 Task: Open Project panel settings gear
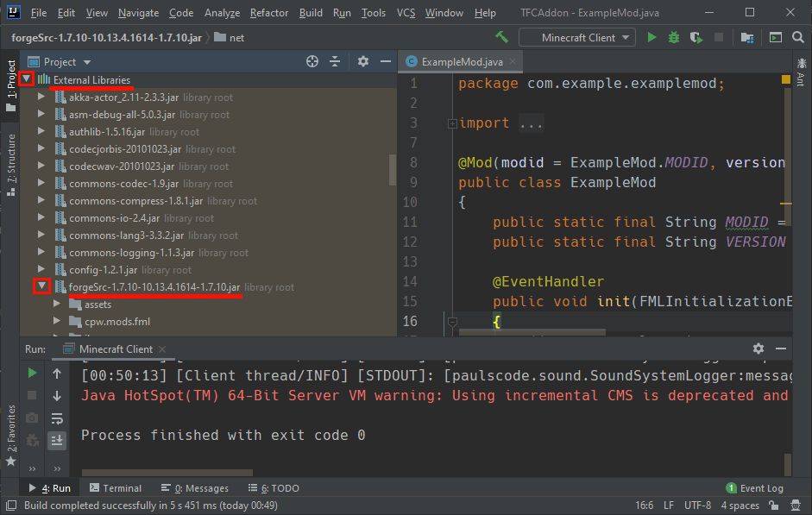pyautogui.click(x=363, y=61)
